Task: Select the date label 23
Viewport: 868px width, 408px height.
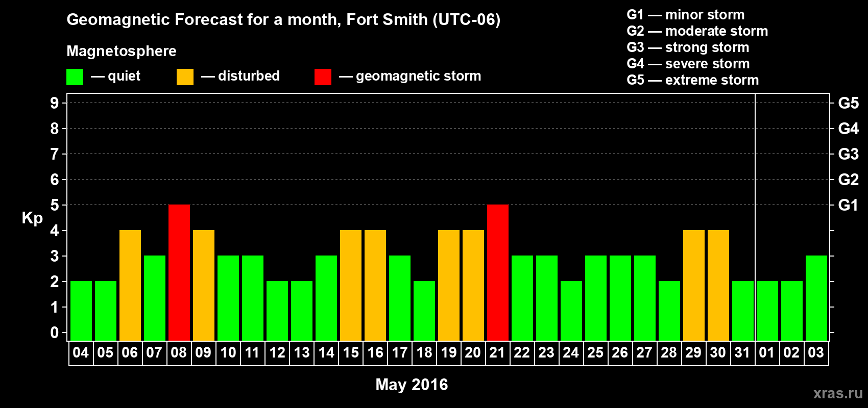Action: click(x=546, y=353)
